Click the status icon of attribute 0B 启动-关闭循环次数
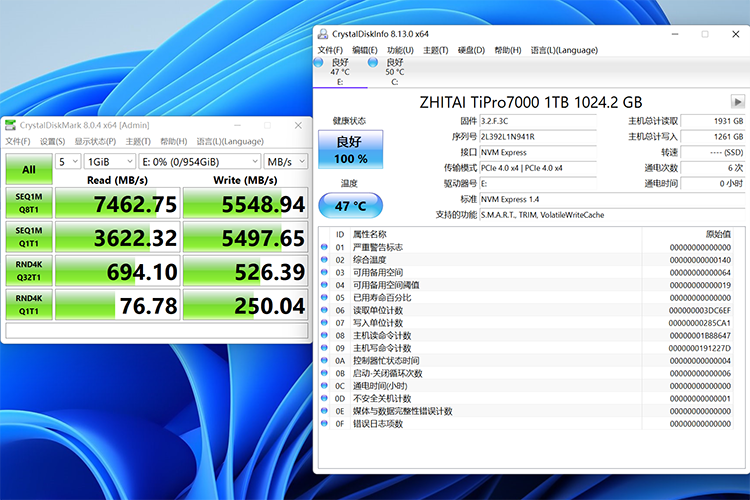 [324, 373]
